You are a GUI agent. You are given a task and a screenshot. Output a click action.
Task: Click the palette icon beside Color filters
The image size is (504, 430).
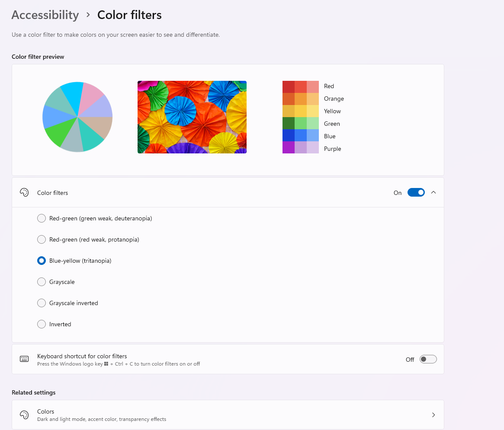(24, 192)
